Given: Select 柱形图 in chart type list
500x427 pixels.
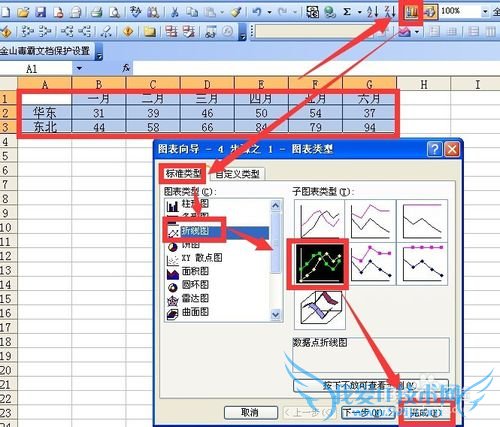Looking at the screenshot, I should 195,204.
